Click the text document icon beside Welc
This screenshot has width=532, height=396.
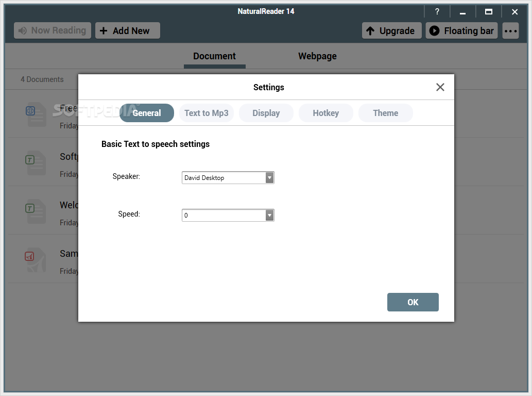pyautogui.click(x=30, y=208)
